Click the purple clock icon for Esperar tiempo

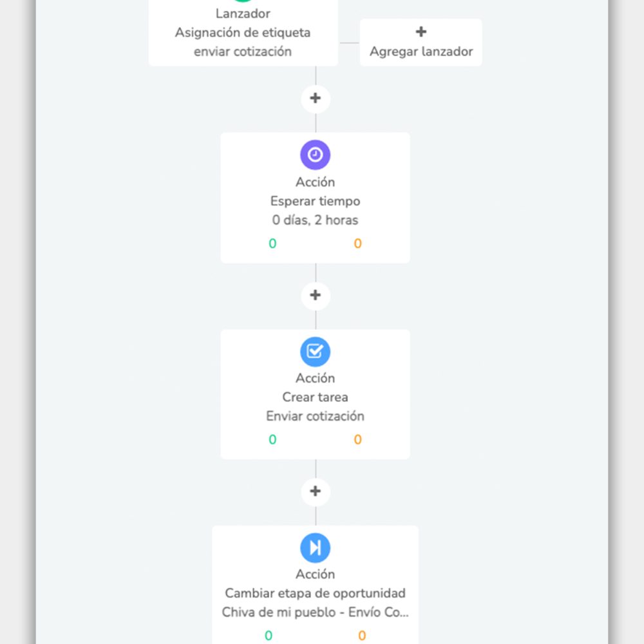[x=315, y=155]
